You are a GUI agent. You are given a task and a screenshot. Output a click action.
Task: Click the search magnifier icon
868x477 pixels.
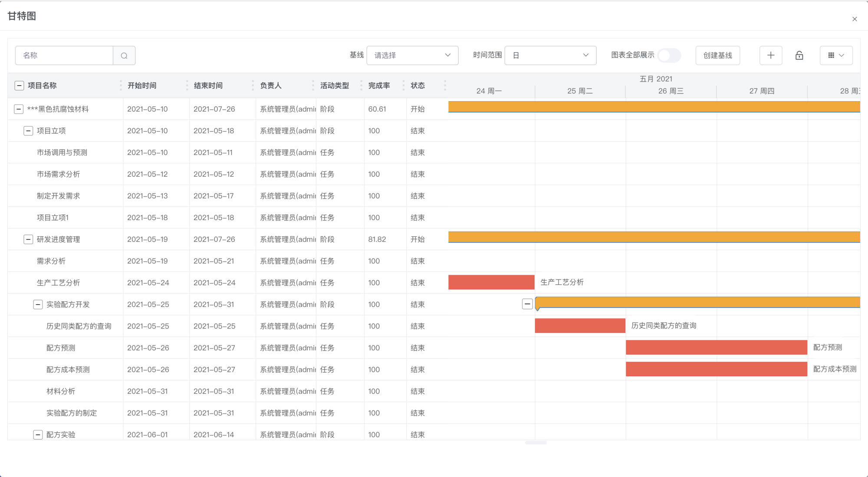124,56
